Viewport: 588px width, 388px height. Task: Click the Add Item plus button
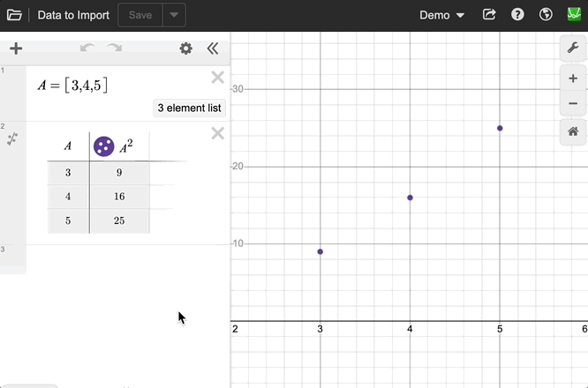point(15,48)
